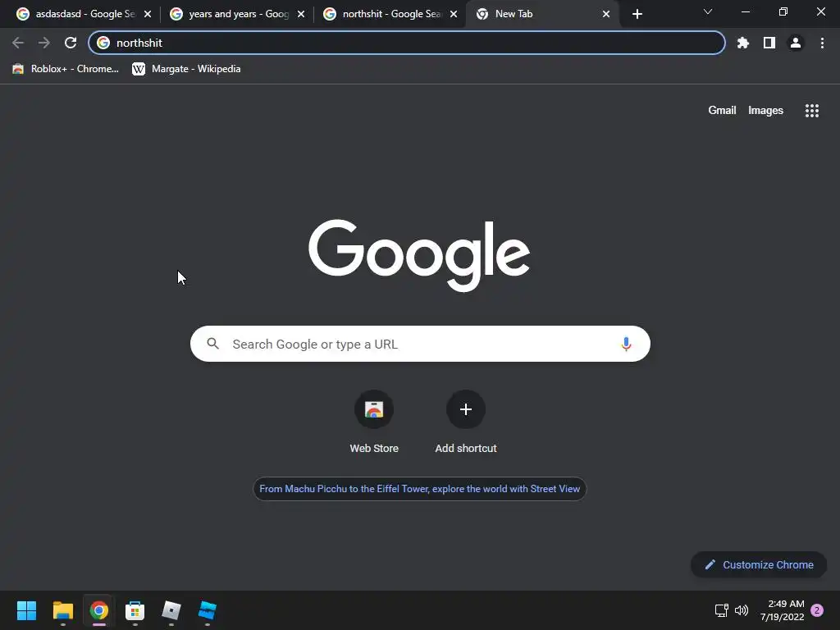
Task: Click the Google logo
Action: click(419, 254)
